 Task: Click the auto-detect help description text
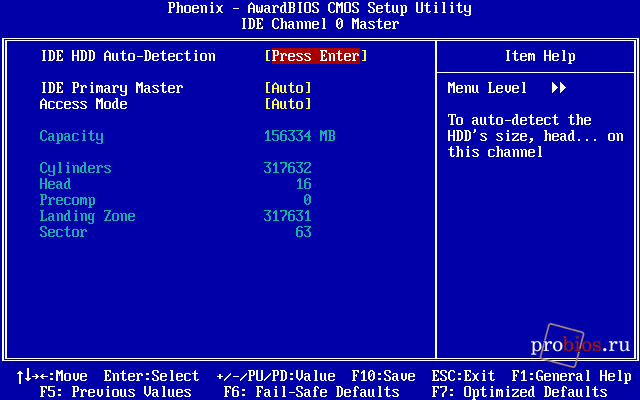pyautogui.click(x=536, y=136)
